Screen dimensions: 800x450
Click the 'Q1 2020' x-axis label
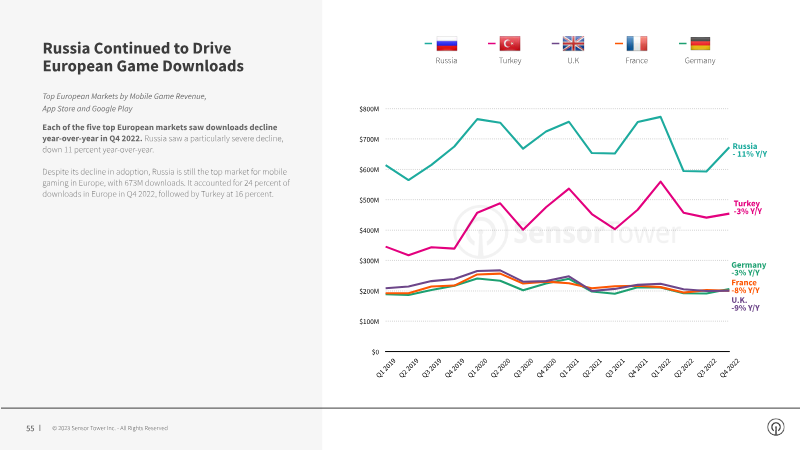[x=478, y=368]
